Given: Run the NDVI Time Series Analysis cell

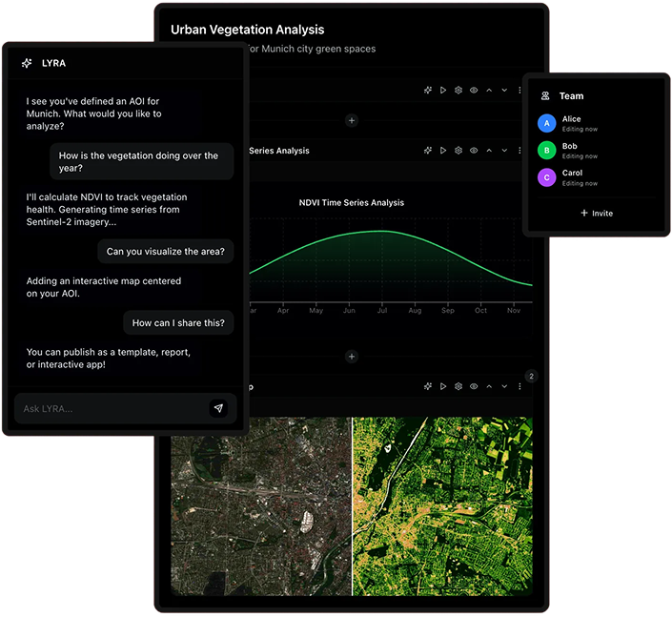Looking at the screenshot, I should point(443,151).
